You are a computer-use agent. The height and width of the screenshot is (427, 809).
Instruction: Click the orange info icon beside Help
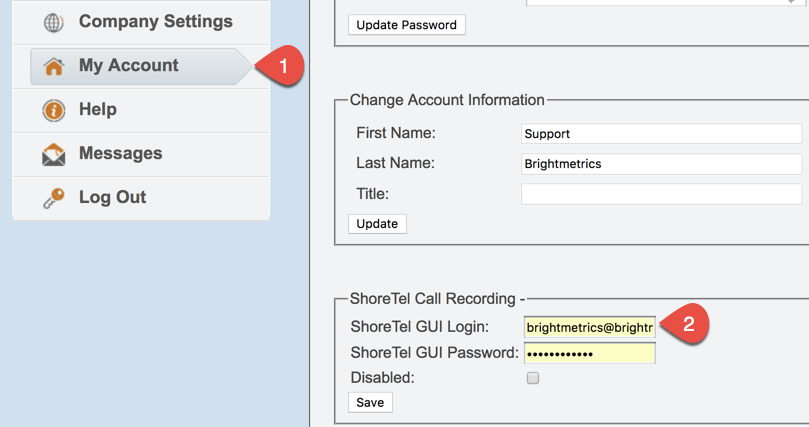54,110
